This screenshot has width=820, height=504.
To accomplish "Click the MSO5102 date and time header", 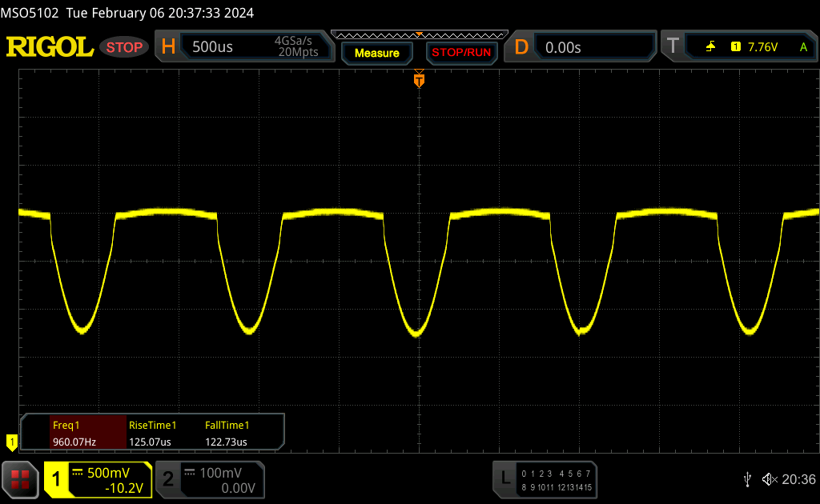I will tap(127, 13).
